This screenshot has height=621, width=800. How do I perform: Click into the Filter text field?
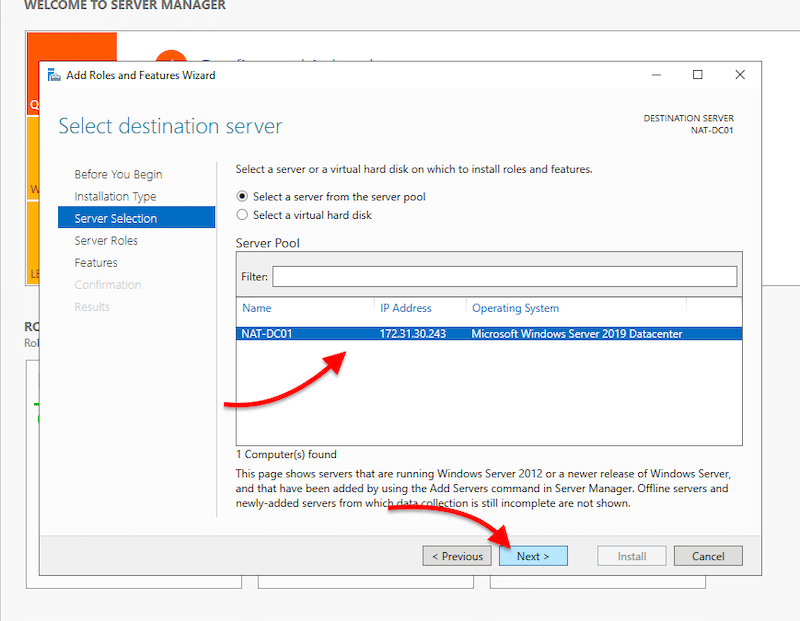click(x=505, y=277)
